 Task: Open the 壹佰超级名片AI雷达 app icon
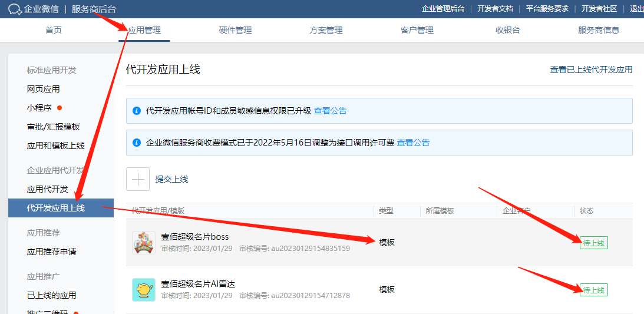(x=144, y=289)
